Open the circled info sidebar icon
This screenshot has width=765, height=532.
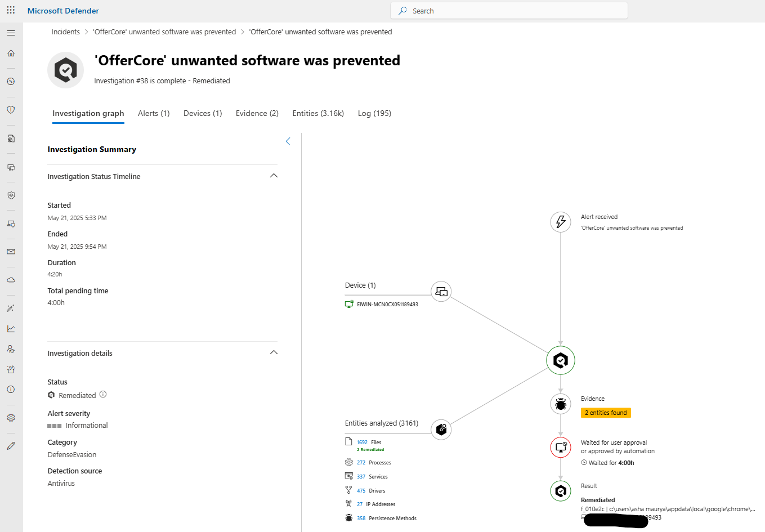[11, 390]
